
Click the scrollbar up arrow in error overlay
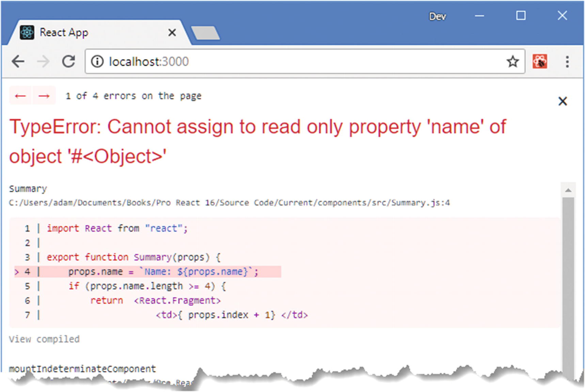pyautogui.click(x=568, y=190)
